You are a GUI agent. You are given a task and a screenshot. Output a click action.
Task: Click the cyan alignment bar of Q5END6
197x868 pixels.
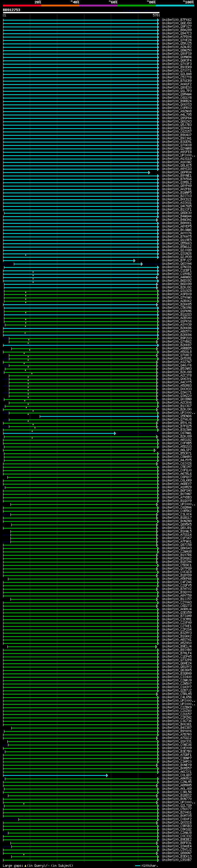click(x=99, y=416)
